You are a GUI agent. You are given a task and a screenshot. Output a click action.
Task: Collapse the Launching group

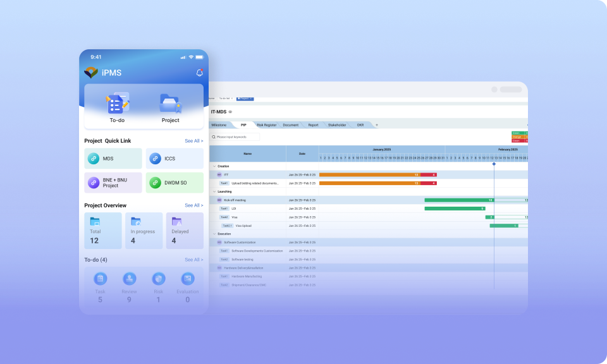point(213,191)
